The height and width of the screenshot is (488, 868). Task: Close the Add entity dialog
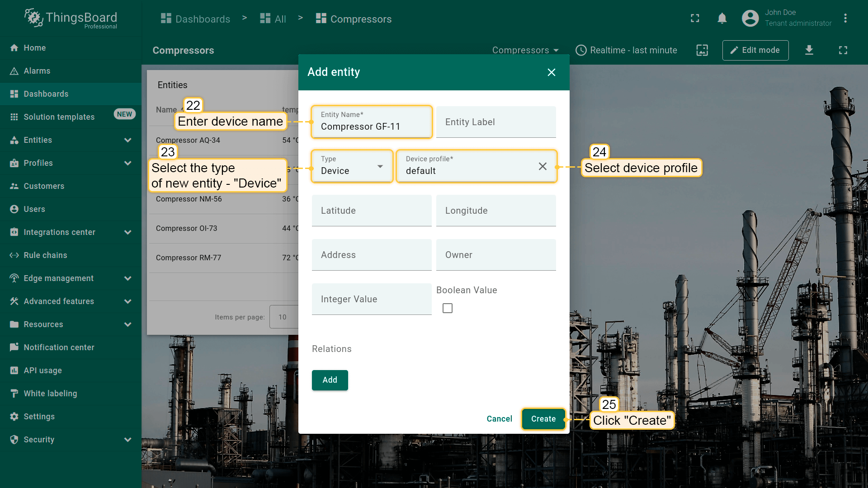pos(551,72)
